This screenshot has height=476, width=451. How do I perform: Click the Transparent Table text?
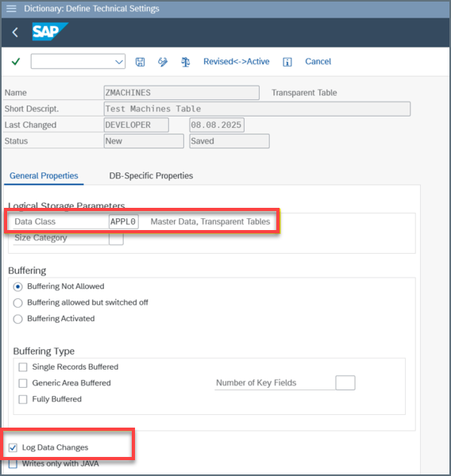pyautogui.click(x=304, y=93)
